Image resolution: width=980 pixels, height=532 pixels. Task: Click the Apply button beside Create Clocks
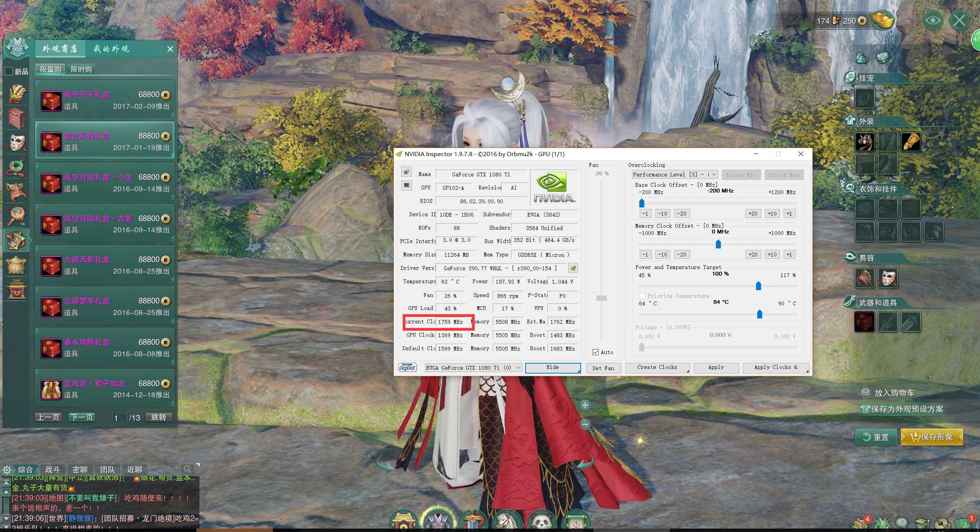click(x=716, y=367)
